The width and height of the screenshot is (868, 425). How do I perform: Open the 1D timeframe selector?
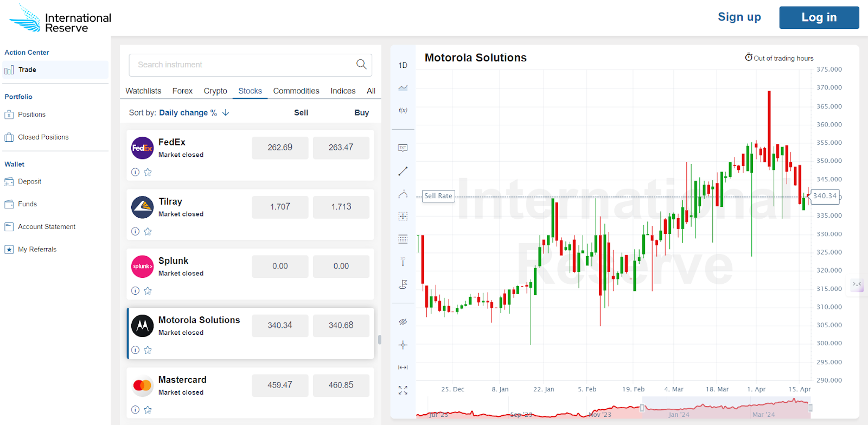403,65
